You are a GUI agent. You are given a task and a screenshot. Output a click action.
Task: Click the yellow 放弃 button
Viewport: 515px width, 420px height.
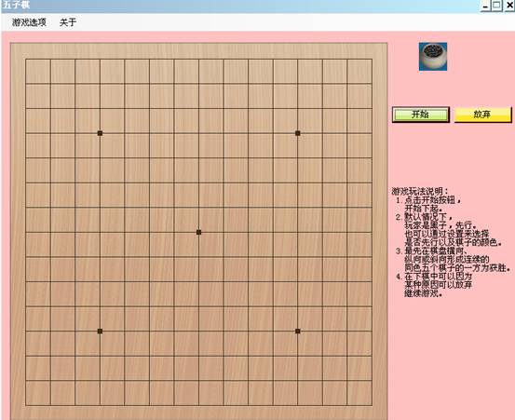coord(482,115)
